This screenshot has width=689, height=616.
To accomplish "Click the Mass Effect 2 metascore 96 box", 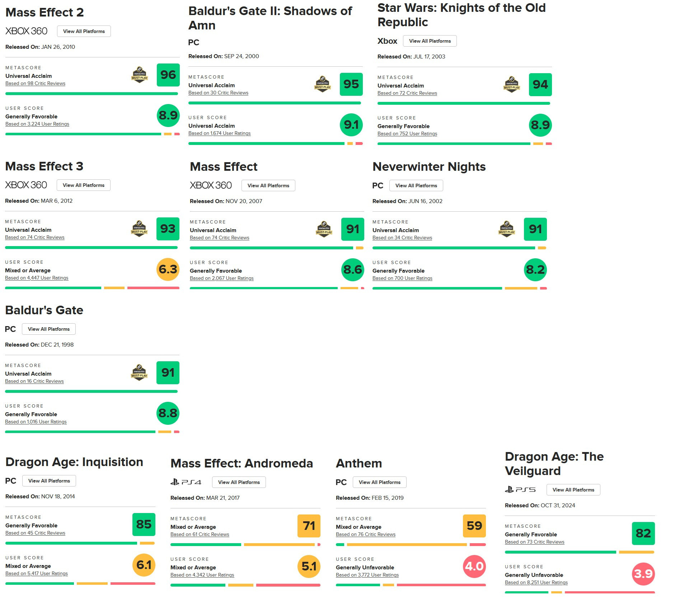I will pyautogui.click(x=168, y=75).
